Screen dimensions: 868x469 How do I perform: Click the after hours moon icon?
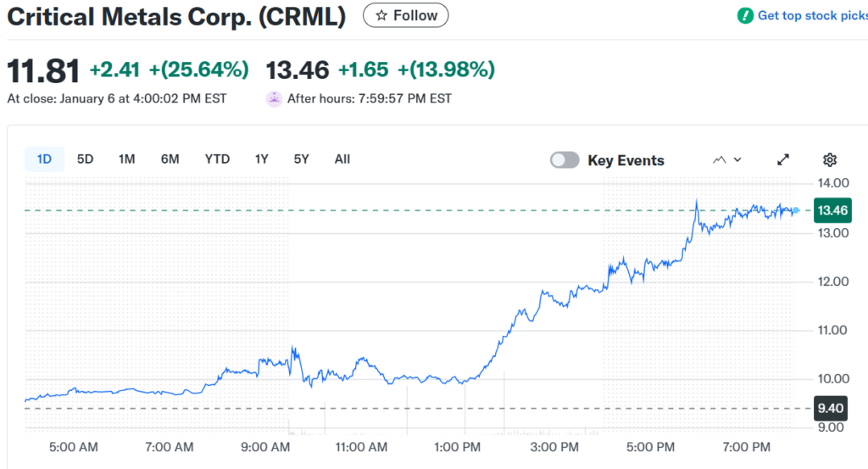(x=274, y=98)
